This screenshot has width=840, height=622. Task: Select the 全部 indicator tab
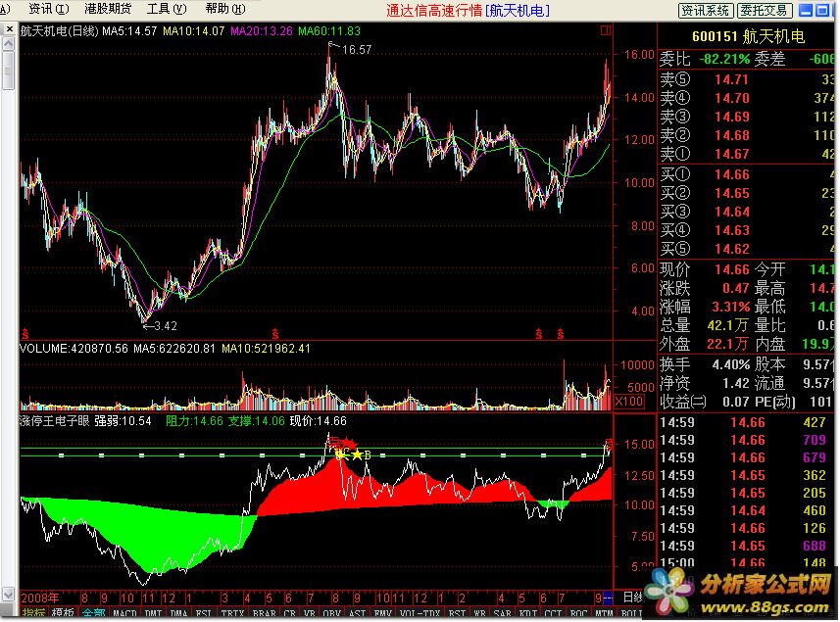pos(94,613)
